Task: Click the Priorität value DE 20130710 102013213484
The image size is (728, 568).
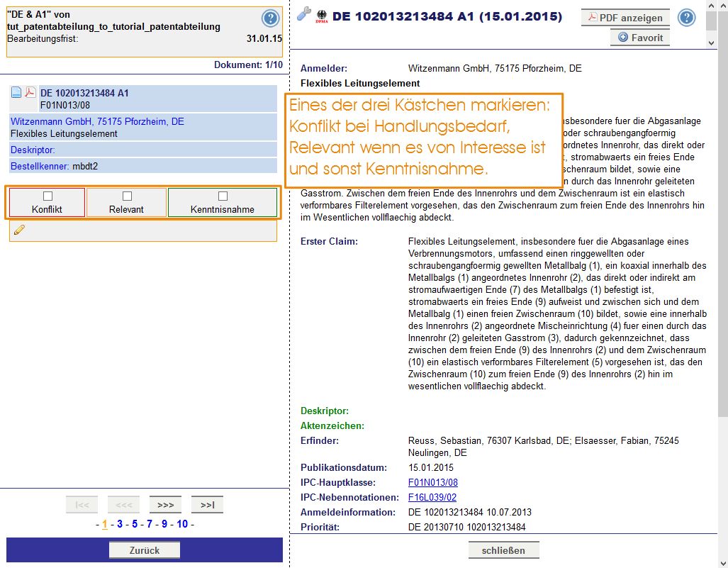Action: pyautogui.click(x=467, y=527)
